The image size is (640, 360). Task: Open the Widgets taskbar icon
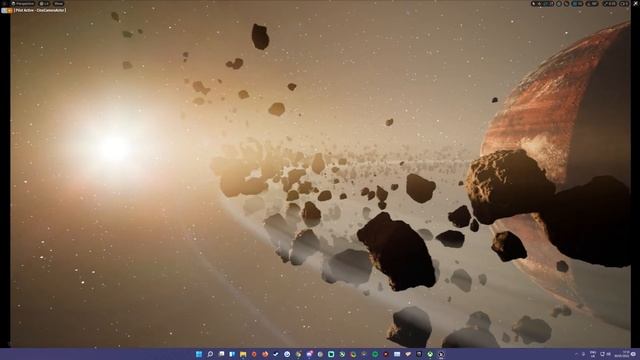click(232, 354)
